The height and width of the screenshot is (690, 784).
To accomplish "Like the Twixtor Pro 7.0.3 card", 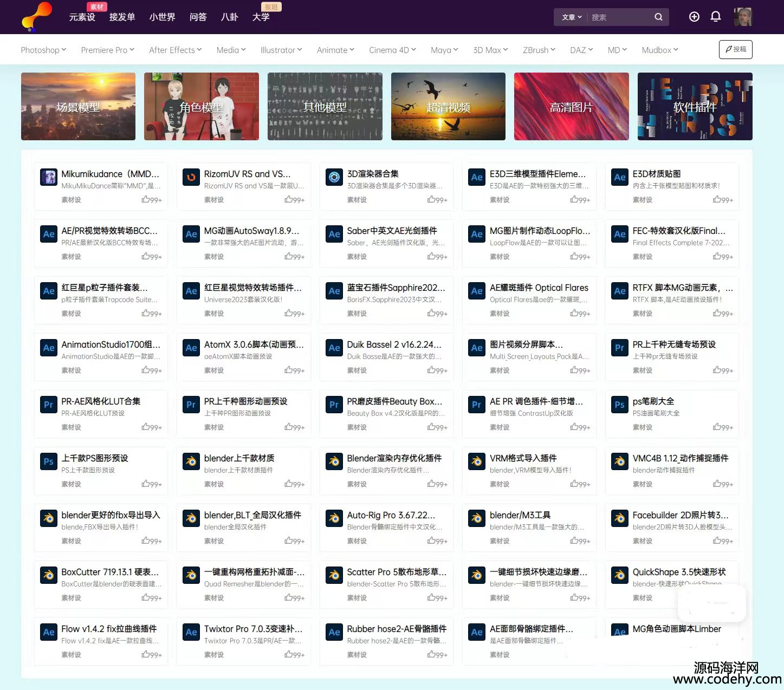I will [294, 655].
